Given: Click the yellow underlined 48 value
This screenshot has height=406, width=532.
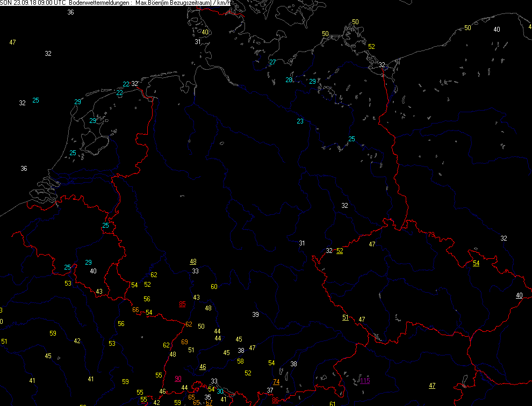Looking at the screenshot, I should (x=193, y=262).
